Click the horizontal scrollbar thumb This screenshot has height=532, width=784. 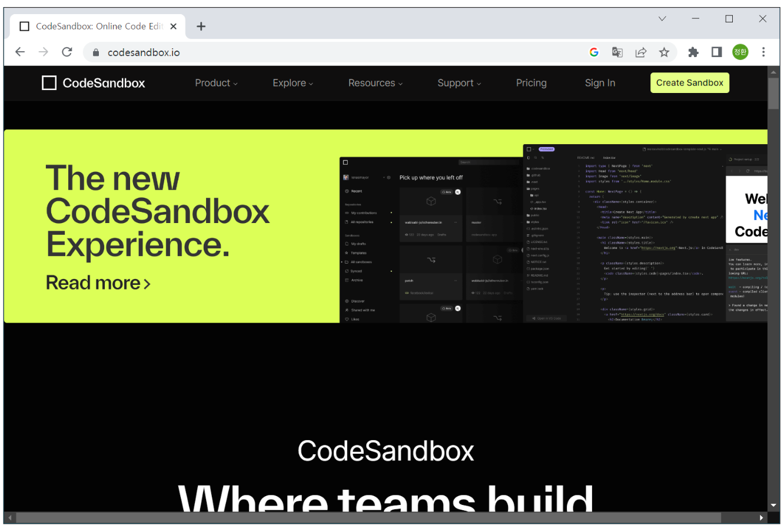(x=368, y=518)
